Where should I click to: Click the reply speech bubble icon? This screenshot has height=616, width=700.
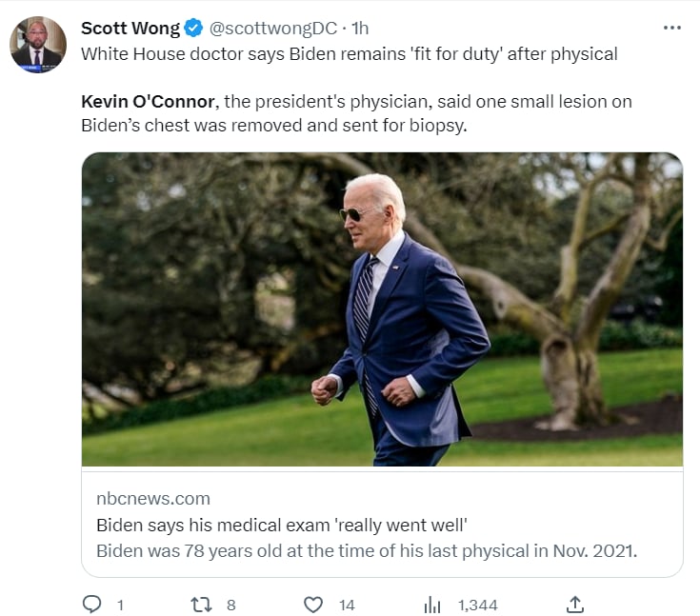92,605
